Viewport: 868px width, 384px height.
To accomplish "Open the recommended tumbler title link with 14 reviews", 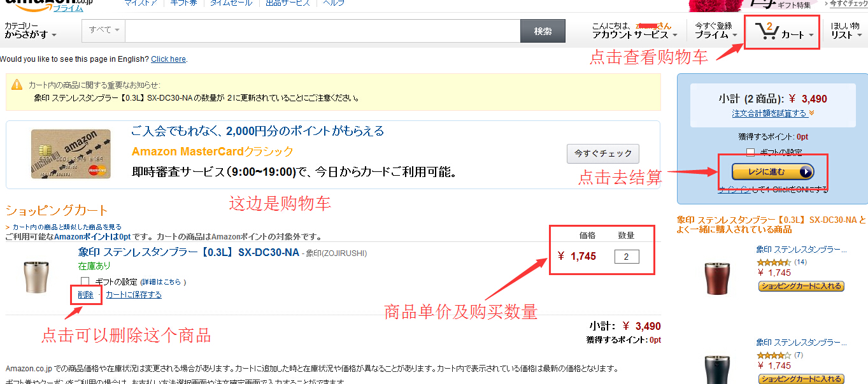I will 801,250.
